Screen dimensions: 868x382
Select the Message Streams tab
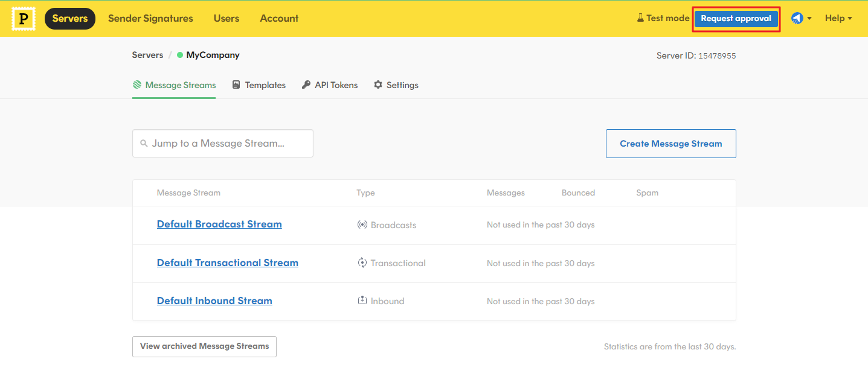click(174, 85)
